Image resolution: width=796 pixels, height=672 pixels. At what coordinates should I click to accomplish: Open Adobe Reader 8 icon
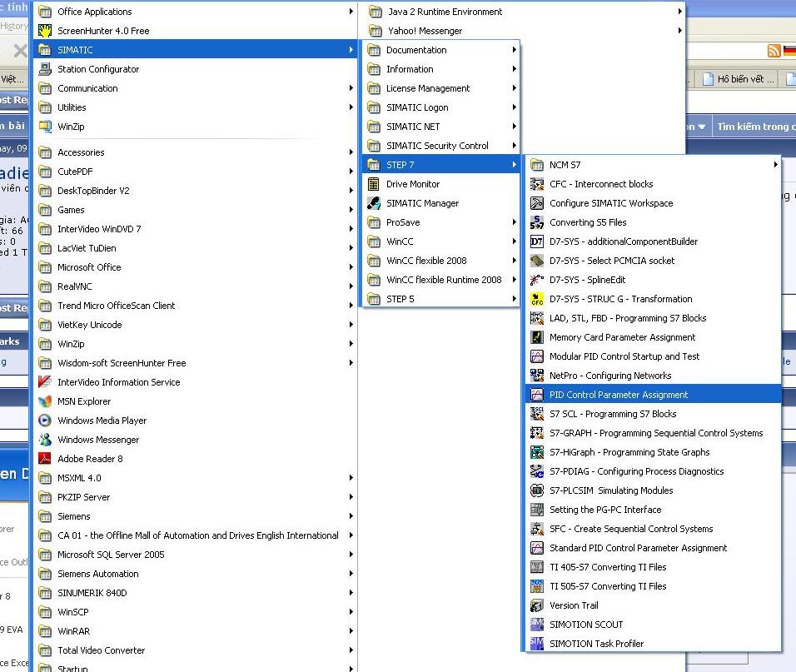pyautogui.click(x=45, y=459)
